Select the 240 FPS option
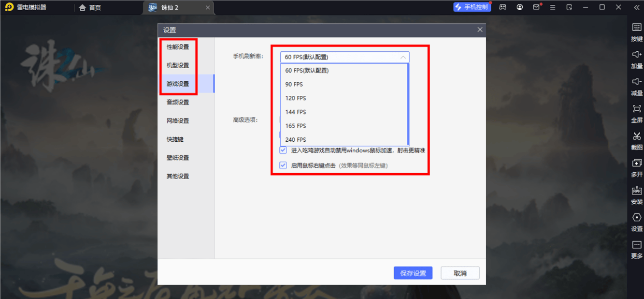The width and height of the screenshot is (644, 299). 296,140
